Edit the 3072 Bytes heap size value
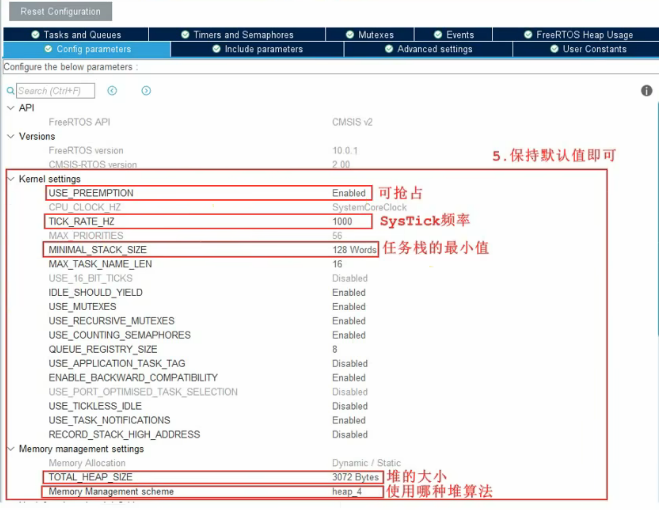The image size is (659, 510). (356, 477)
